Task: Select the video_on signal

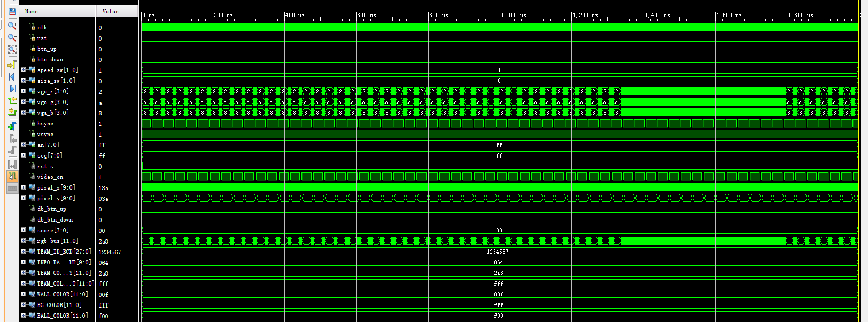Action: [50, 177]
